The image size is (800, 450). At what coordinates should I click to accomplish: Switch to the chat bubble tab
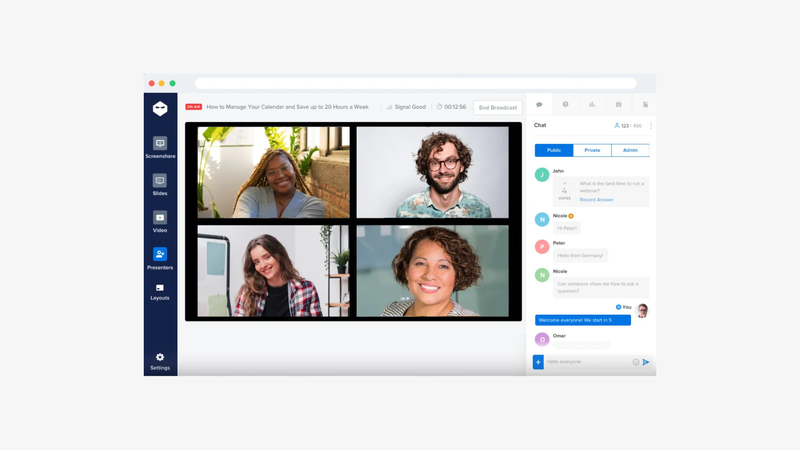pyautogui.click(x=539, y=105)
